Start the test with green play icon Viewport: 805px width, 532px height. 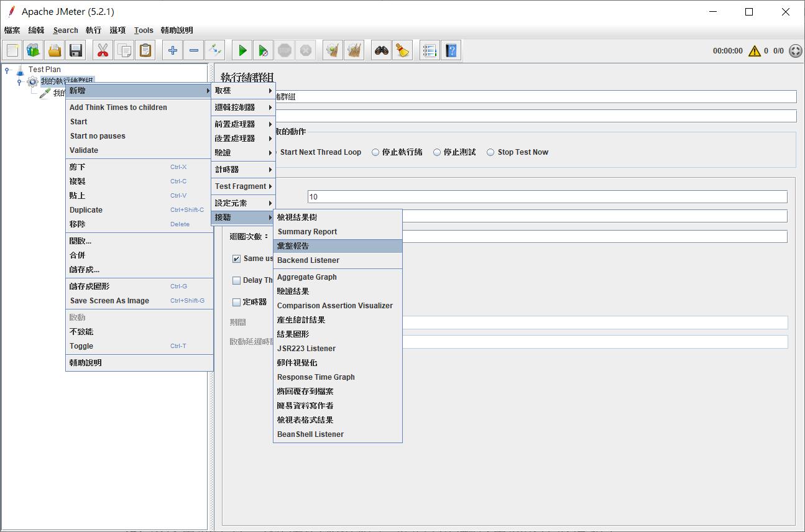click(242, 50)
